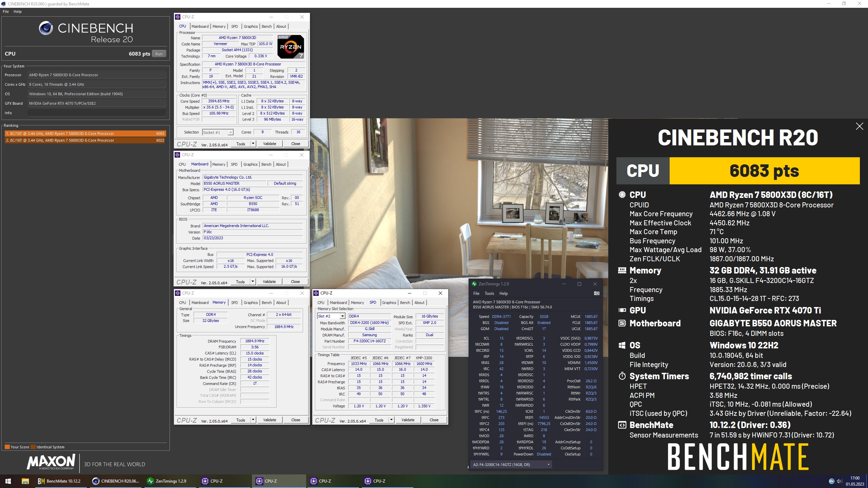Viewport: 868px width, 488px height.
Task: Close the BenchMate result overlay with X
Action: click(859, 126)
